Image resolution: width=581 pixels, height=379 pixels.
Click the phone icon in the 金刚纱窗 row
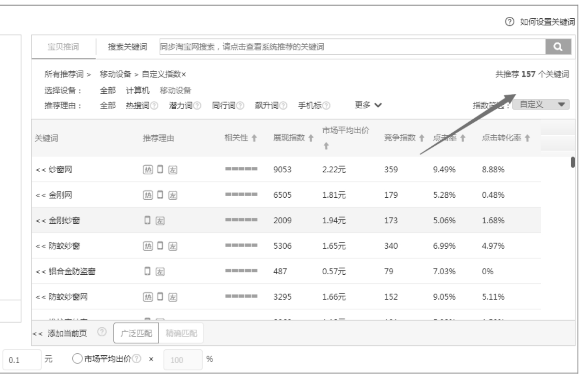click(147, 220)
